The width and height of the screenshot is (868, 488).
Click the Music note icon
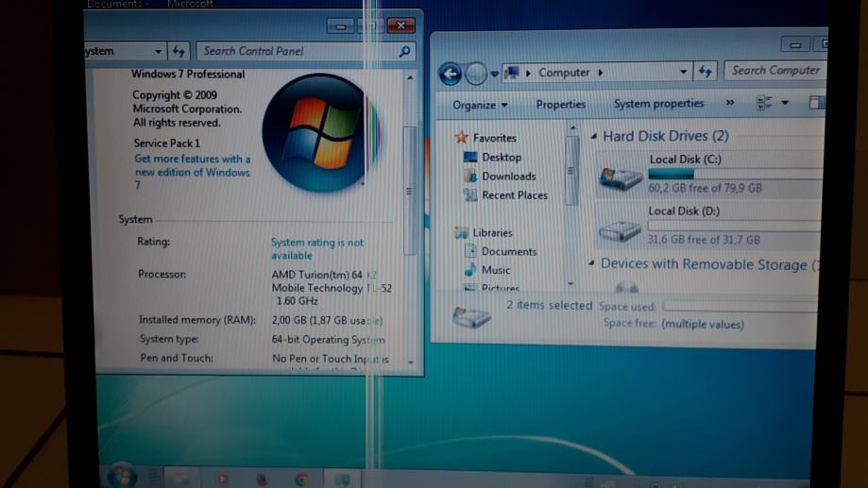(470, 269)
